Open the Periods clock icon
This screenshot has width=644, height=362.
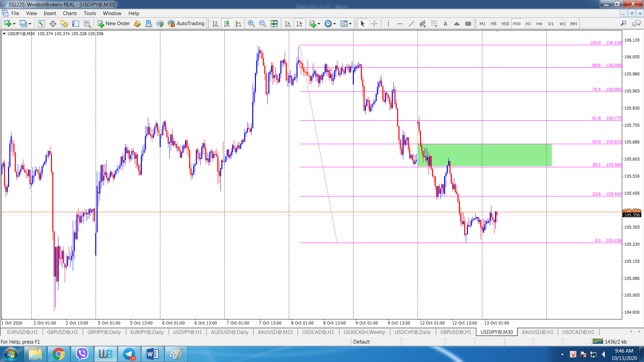point(328,23)
